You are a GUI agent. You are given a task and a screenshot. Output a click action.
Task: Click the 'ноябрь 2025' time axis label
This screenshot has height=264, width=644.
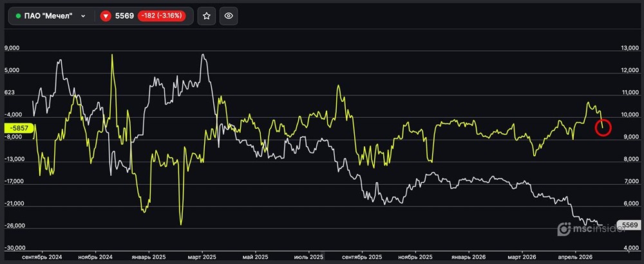tap(415, 257)
